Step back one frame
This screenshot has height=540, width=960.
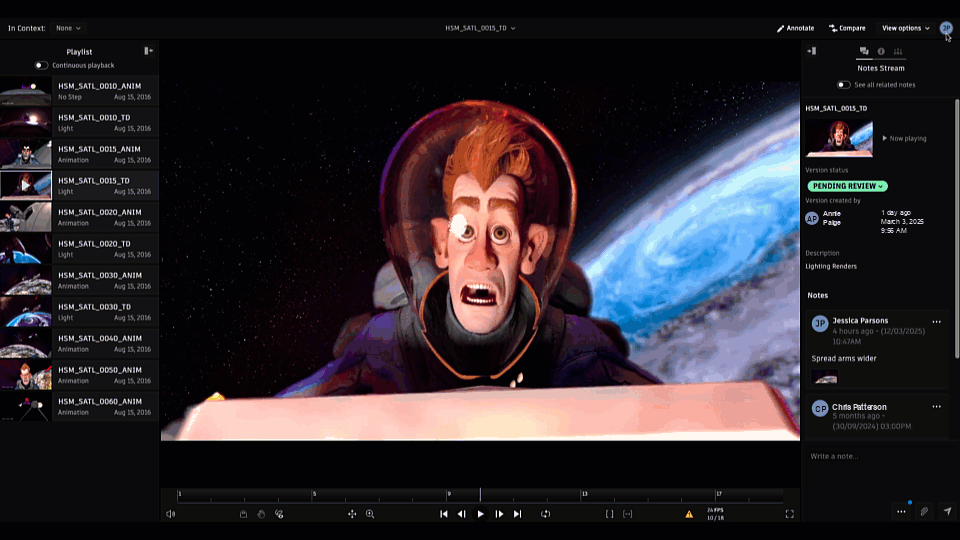tap(462, 514)
